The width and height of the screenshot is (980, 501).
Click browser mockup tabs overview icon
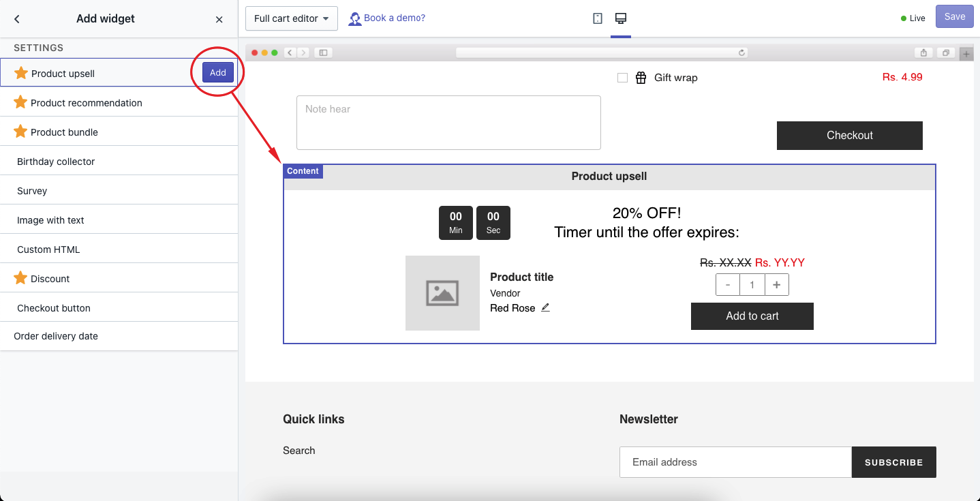point(946,52)
